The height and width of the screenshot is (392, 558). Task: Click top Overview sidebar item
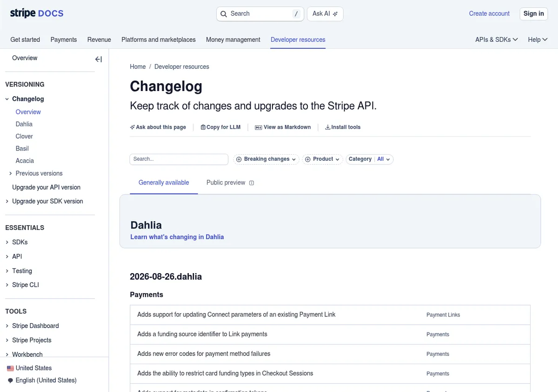click(25, 58)
